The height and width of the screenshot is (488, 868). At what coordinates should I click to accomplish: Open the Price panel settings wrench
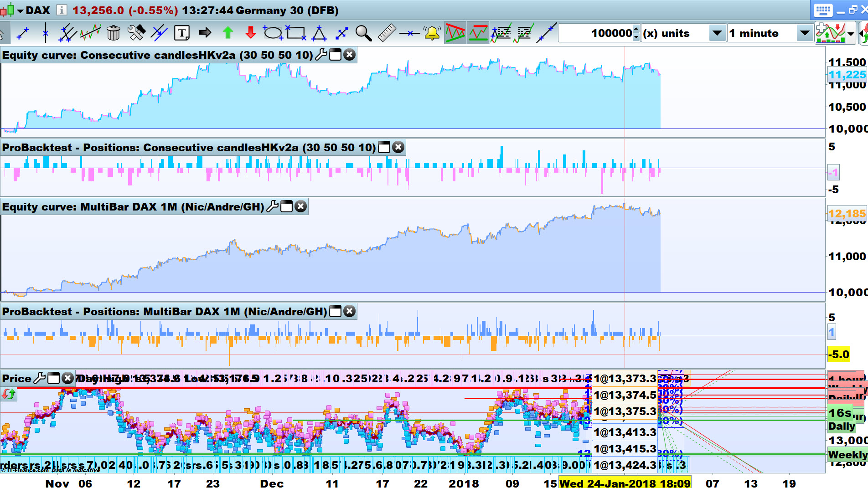(40, 378)
